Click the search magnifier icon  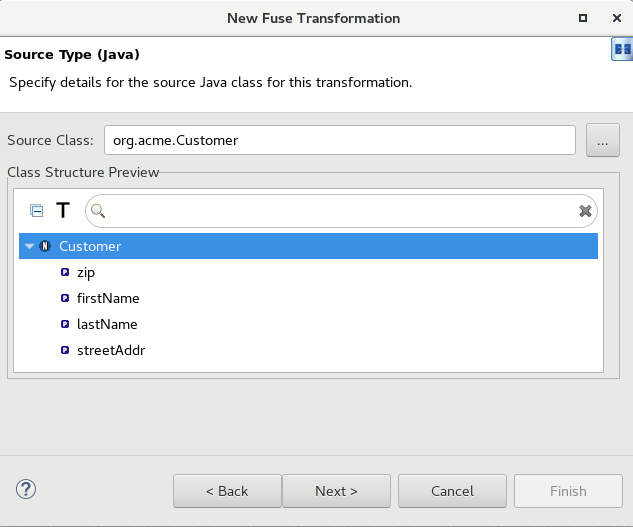(x=99, y=211)
